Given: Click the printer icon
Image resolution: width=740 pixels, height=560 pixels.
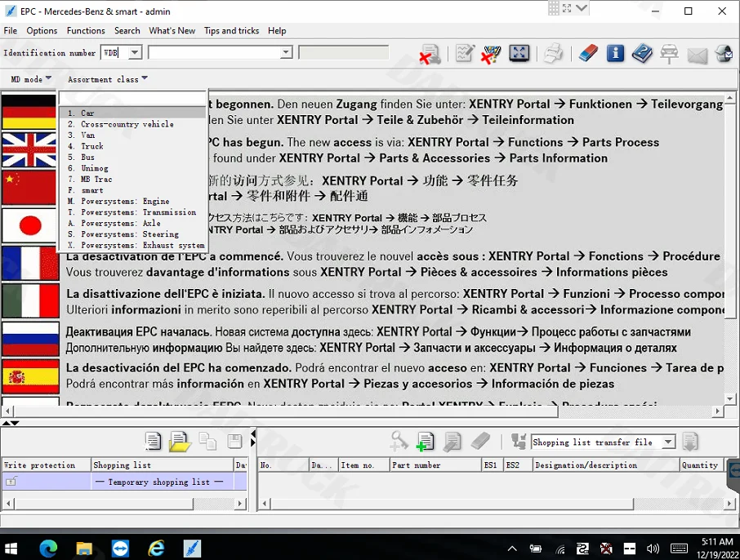Looking at the screenshot, I should [553, 53].
